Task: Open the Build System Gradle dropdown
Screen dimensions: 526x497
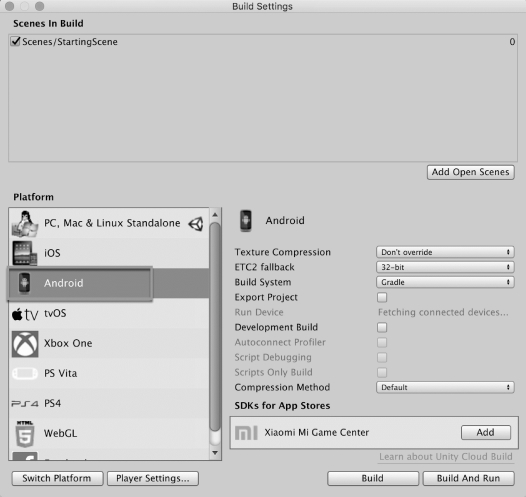Action: pyautogui.click(x=445, y=282)
